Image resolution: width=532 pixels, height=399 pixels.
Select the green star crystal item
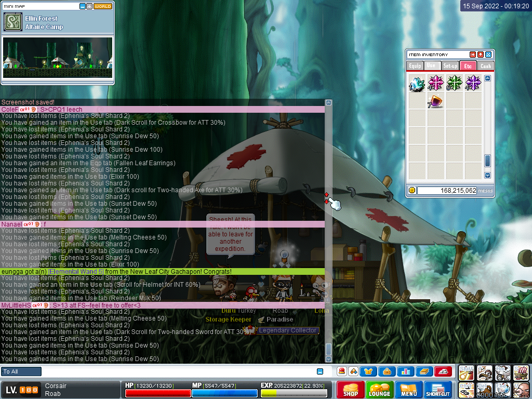click(454, 83)
